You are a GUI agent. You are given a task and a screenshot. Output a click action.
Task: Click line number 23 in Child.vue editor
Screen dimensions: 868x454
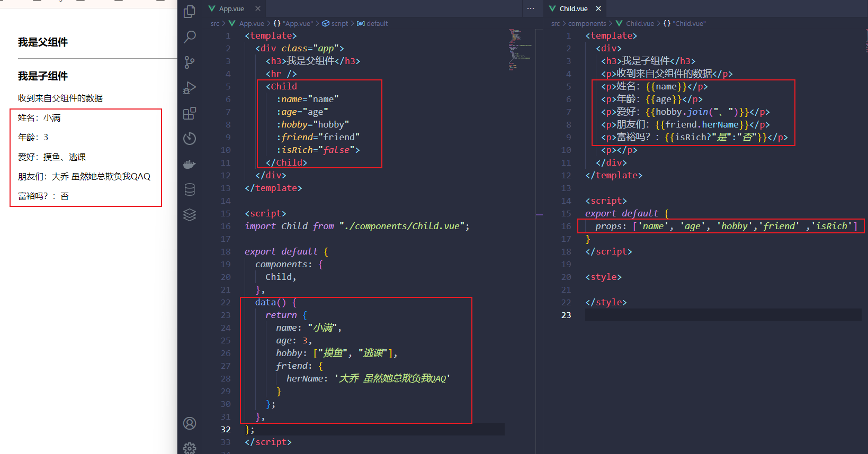[x=566, y=315]
